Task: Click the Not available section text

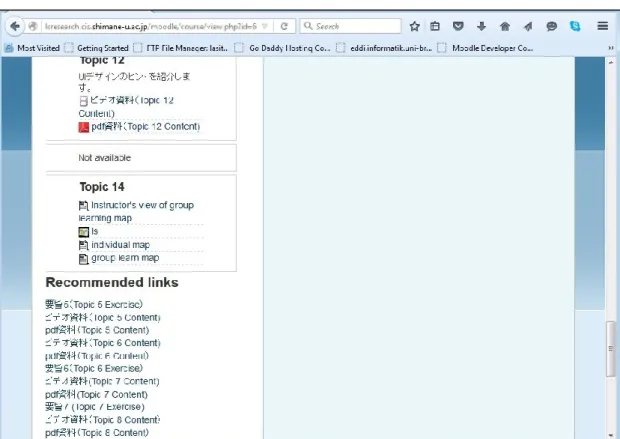Action: [104, 158]
